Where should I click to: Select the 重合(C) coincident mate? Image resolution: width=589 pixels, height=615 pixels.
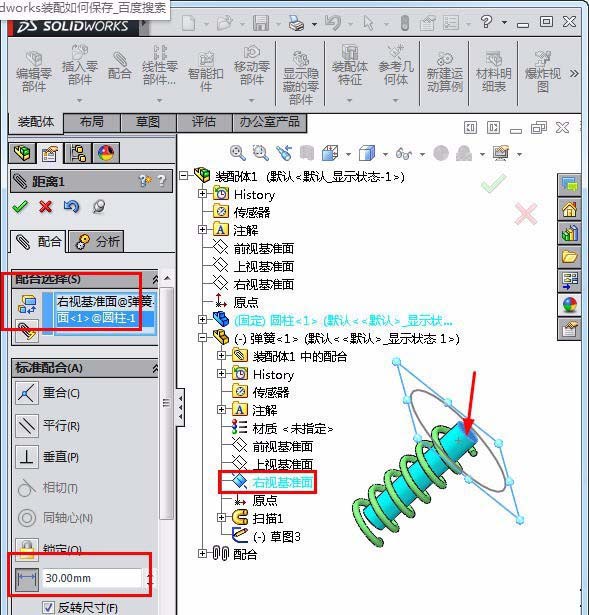click(27, 393)
